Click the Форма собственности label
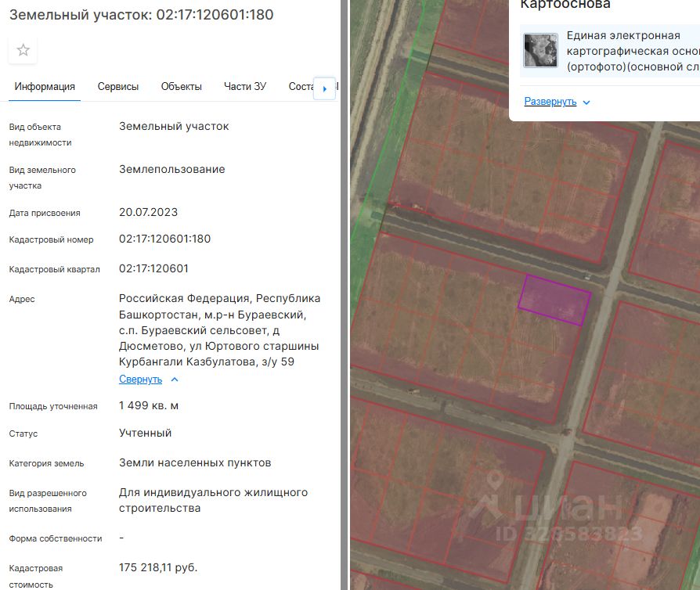Image resolution: width=700 pixels, height=590 pixels. point(56,538)
